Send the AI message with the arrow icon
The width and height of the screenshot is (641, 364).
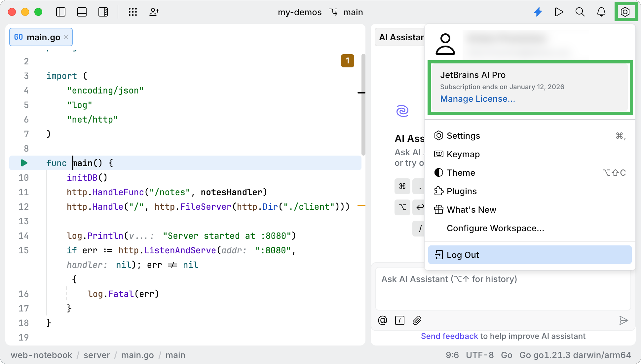(x=624, y=320)
